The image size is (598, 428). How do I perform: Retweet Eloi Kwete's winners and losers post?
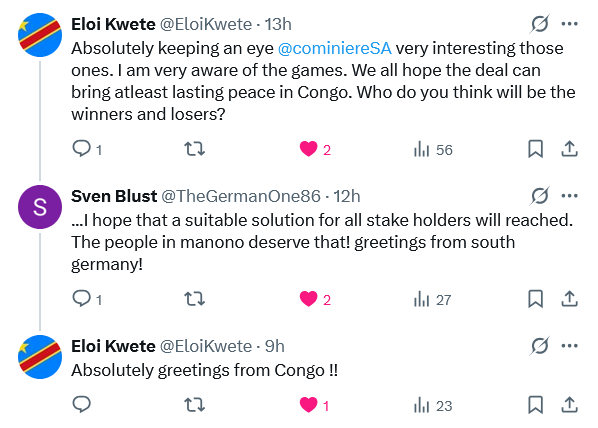pyautogui.click(x=195, y=149)
